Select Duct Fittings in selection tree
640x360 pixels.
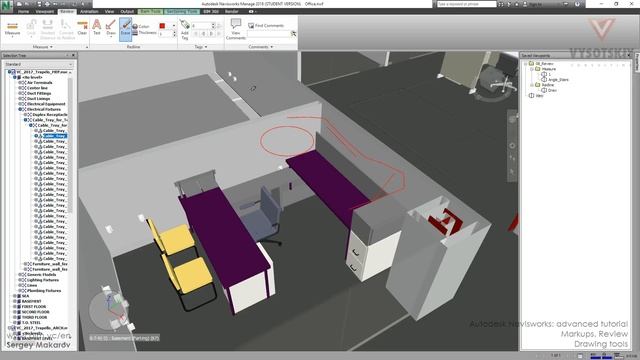point(39,93)
